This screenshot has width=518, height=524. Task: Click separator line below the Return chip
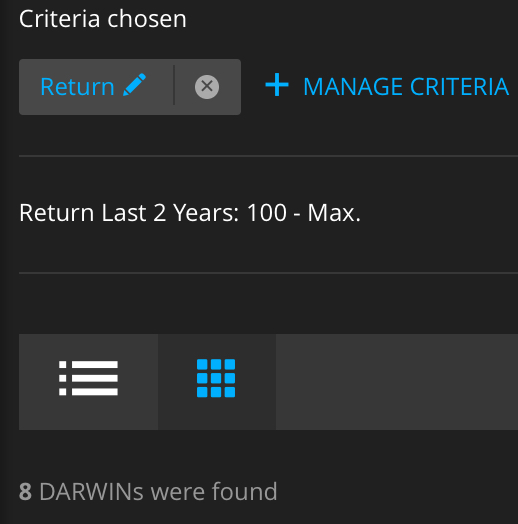(x=268, y=156)
